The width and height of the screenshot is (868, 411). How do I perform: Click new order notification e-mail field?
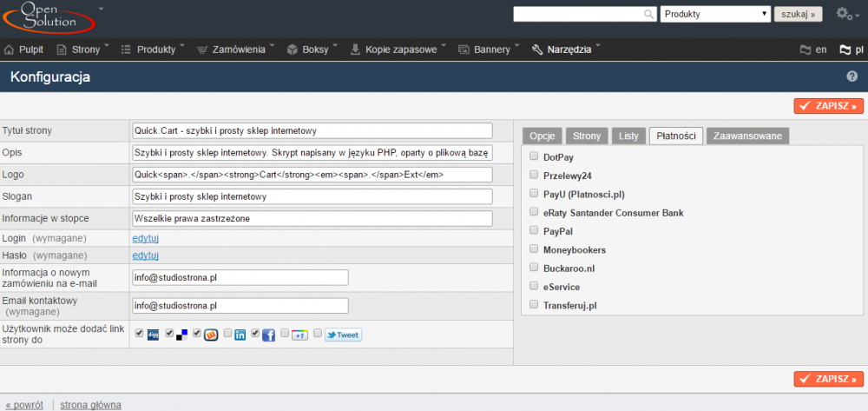[240, 277]
